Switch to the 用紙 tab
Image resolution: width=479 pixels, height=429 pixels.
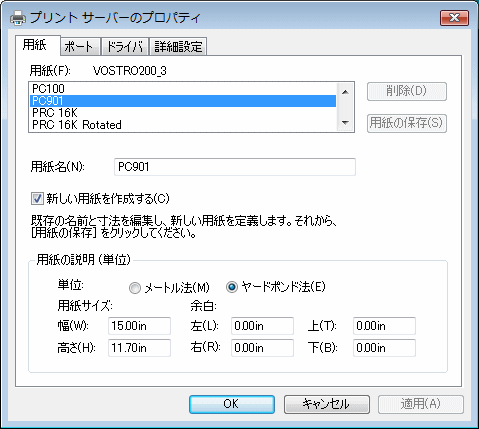[x=37, y=45]
